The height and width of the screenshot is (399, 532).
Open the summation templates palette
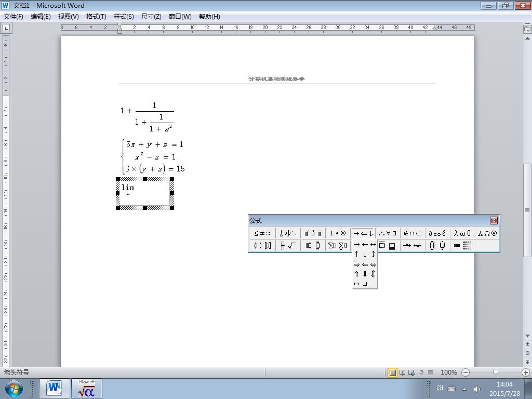pos(338,245)
